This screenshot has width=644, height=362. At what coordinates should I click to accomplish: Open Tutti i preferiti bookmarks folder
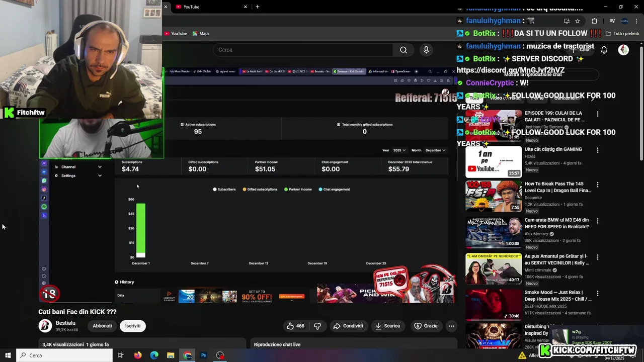pos(622,34)
